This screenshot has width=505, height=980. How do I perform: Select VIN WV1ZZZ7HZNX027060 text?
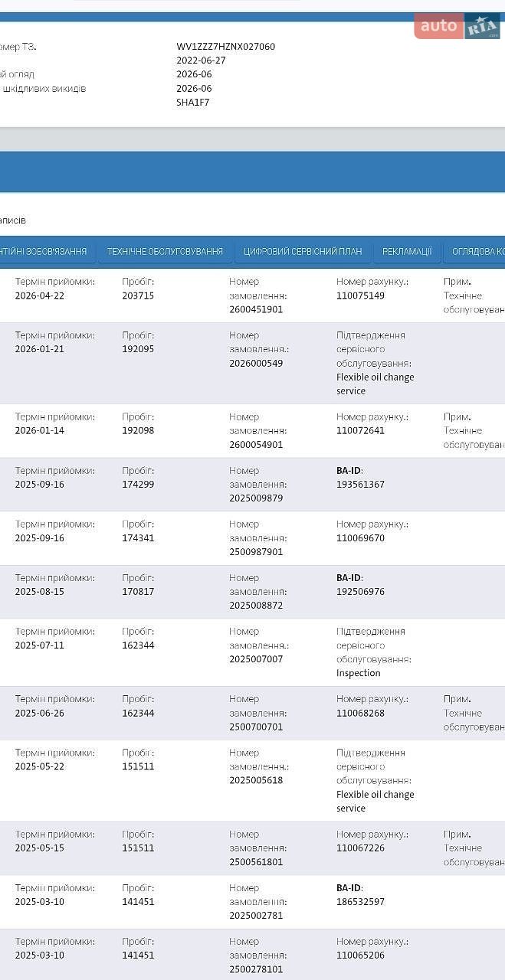pos(225,47)
